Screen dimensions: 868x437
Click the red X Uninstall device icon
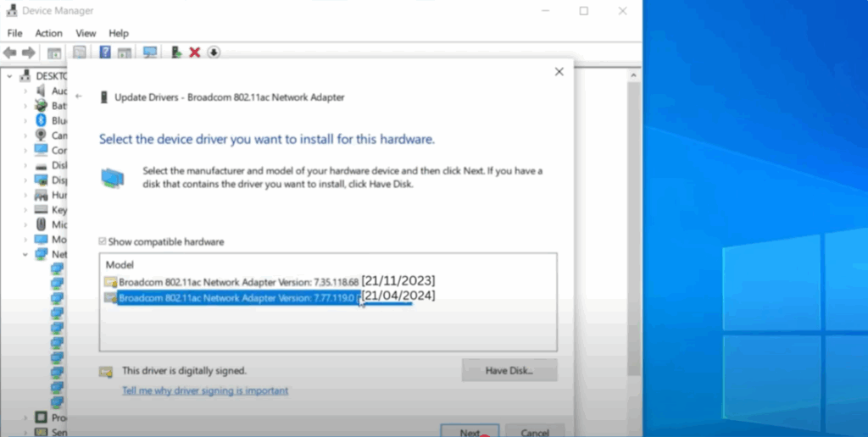tap(194, 53)
